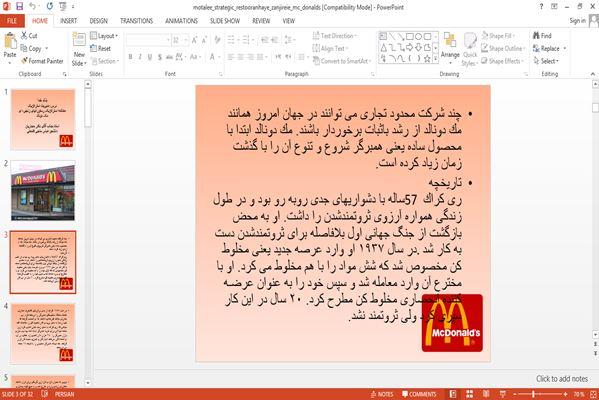Click Sign in

click(577, 21)
